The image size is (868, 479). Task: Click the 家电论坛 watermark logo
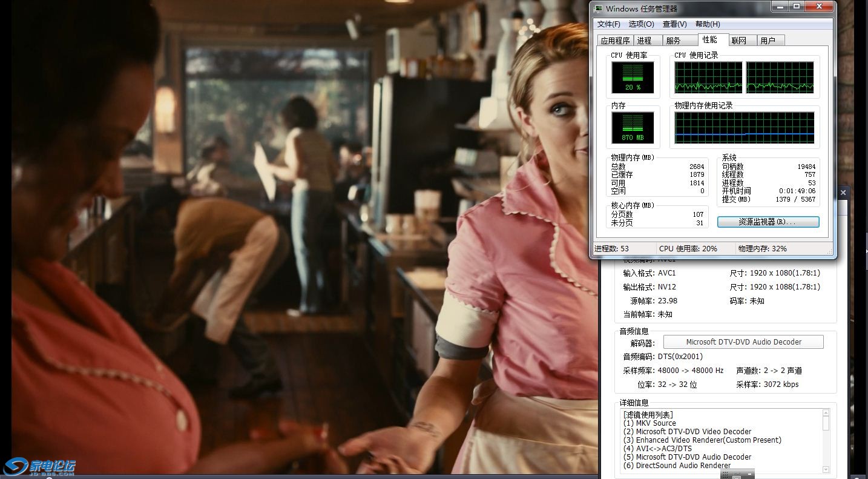40,466
